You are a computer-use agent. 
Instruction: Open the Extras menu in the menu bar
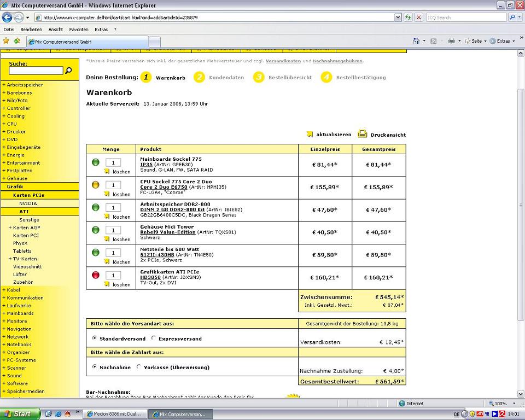point(101,30)
